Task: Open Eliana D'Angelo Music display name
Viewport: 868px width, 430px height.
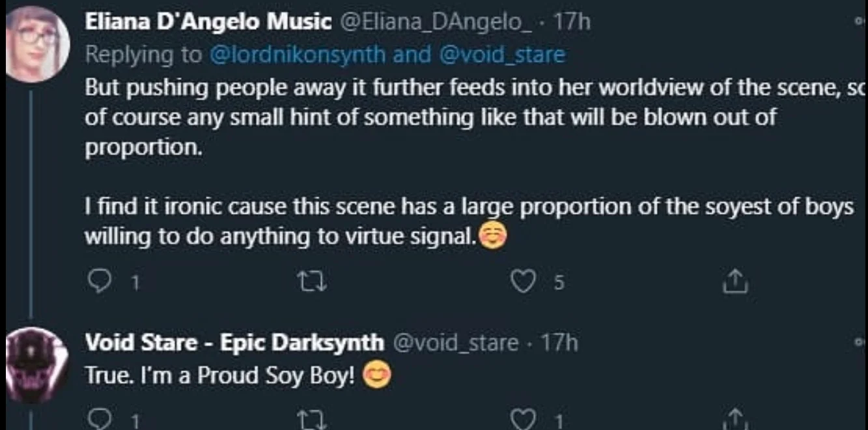Action: pyautogui.click(x=208, y=22)
